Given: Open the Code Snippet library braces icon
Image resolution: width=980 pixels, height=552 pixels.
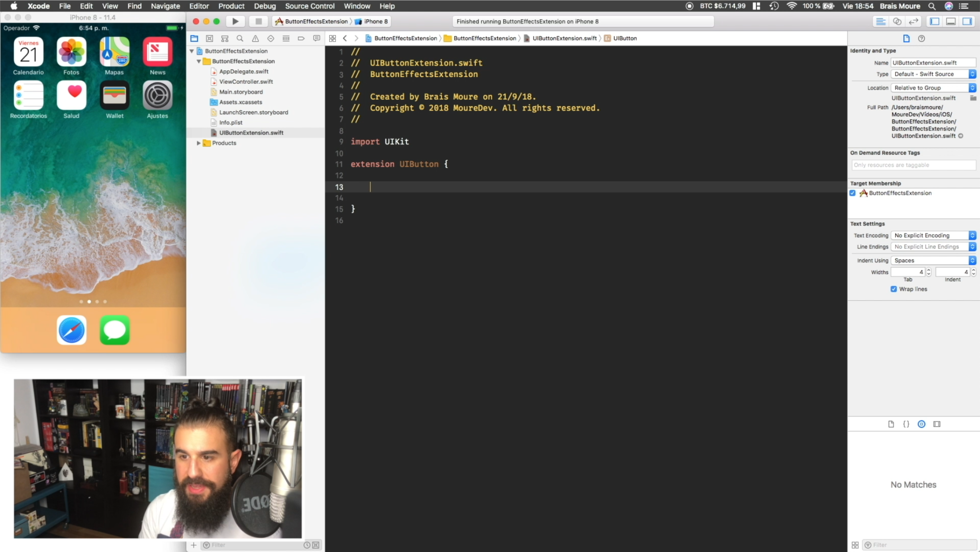Looking at the screenshot, I should click(906, 424).
